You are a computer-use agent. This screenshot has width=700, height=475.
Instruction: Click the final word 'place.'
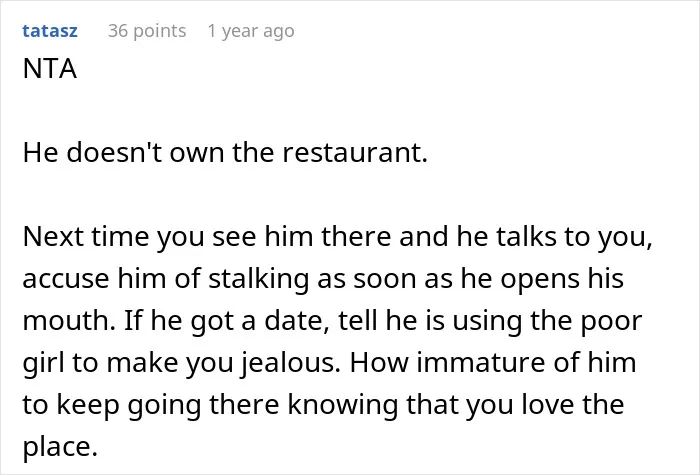[x=60, y=447]
